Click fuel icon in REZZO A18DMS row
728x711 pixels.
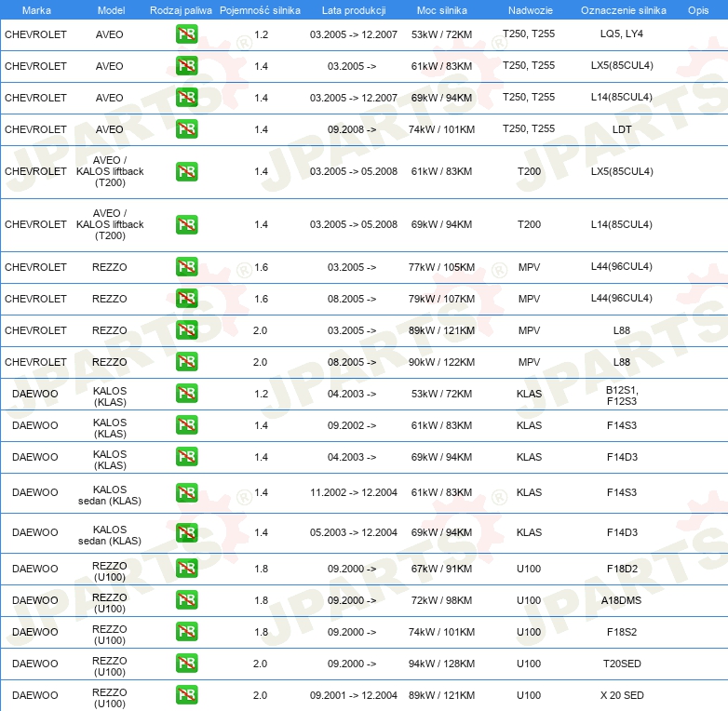pos(186,600)
